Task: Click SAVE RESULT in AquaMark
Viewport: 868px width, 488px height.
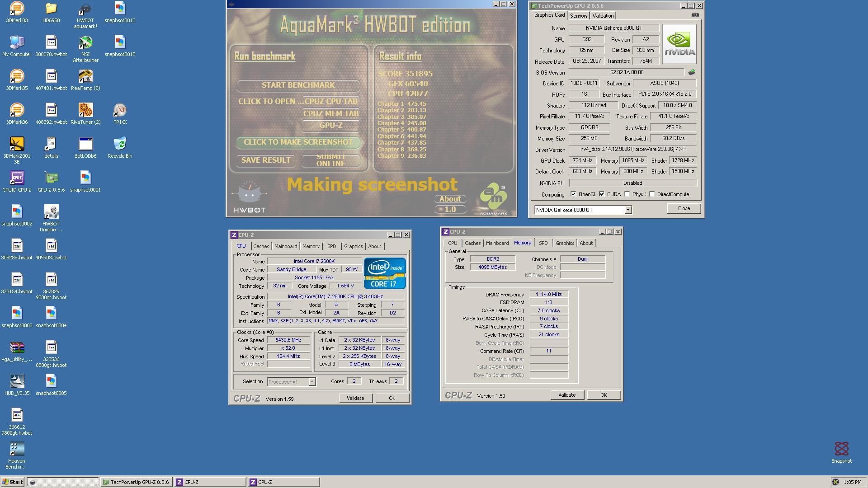Action: click(x=266, y=160)
